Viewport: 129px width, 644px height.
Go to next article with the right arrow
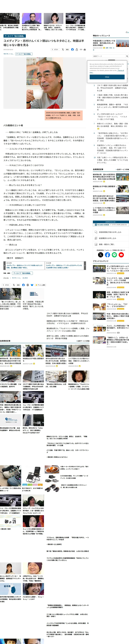85,266
